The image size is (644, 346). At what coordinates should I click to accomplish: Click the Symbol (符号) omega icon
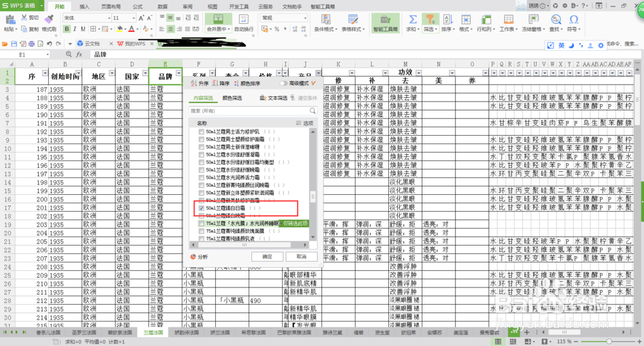574,19
